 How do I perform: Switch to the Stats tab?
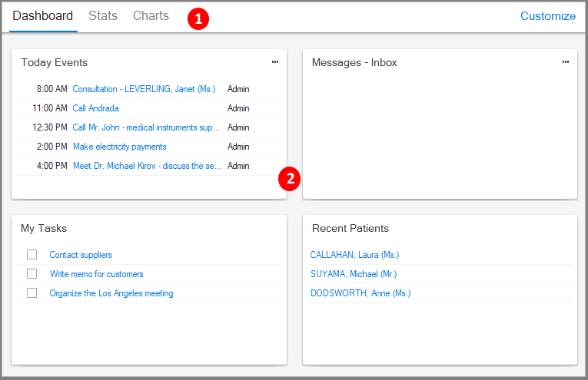103,16
